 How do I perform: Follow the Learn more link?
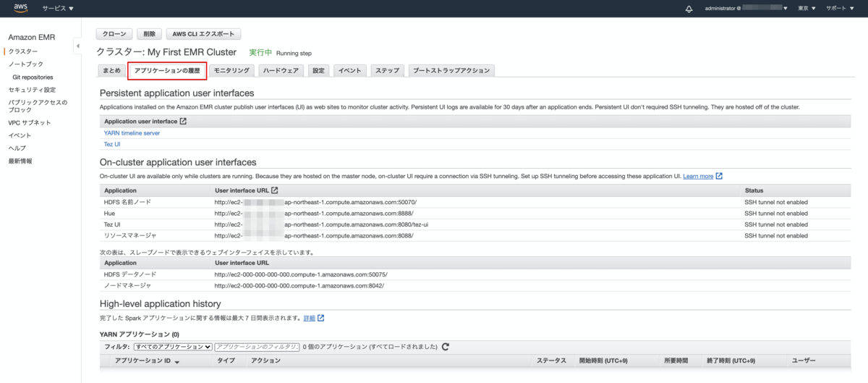click(x=698, y=176)
